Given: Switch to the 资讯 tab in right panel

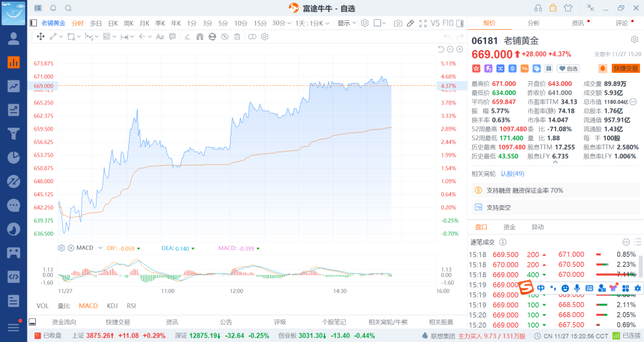Looking at the screenshot, I should tap(578, 23).
